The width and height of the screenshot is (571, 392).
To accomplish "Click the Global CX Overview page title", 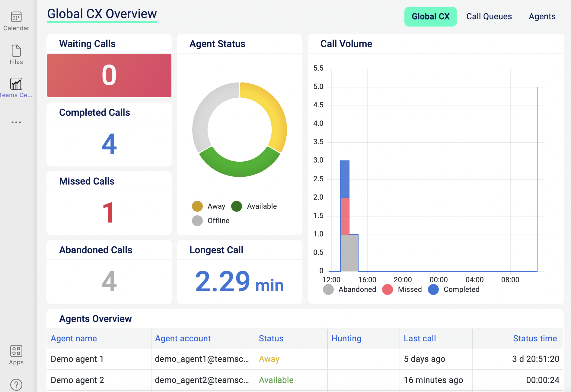I will tap(102, 14).
